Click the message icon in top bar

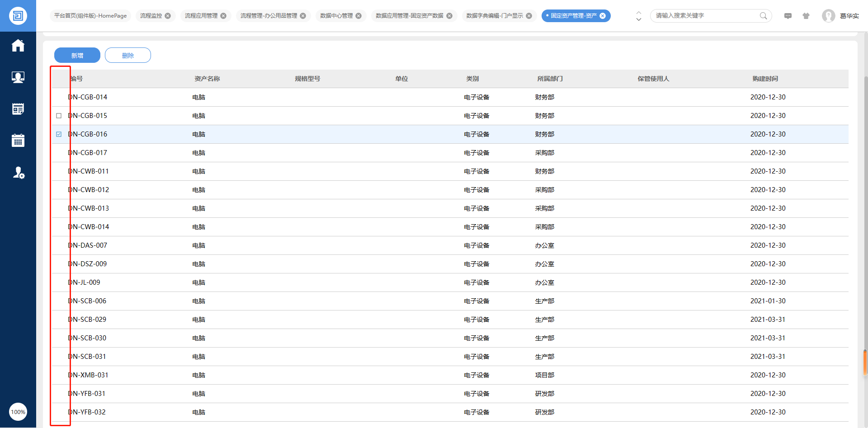pyautogui.click(x=788, y=16)
